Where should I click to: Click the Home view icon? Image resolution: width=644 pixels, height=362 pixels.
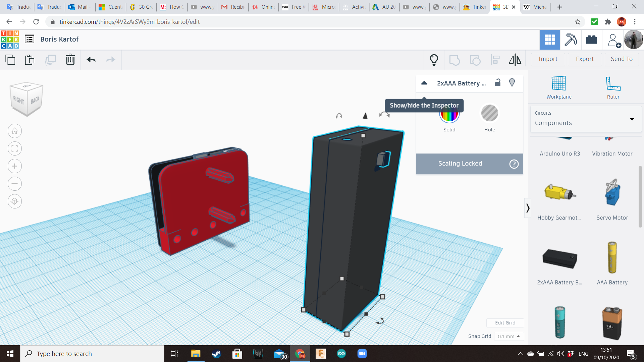tap(14, 131)
